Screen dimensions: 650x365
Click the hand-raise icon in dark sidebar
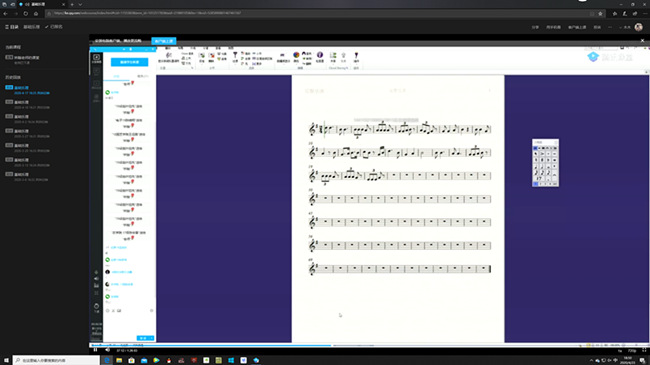pos(96,306)
